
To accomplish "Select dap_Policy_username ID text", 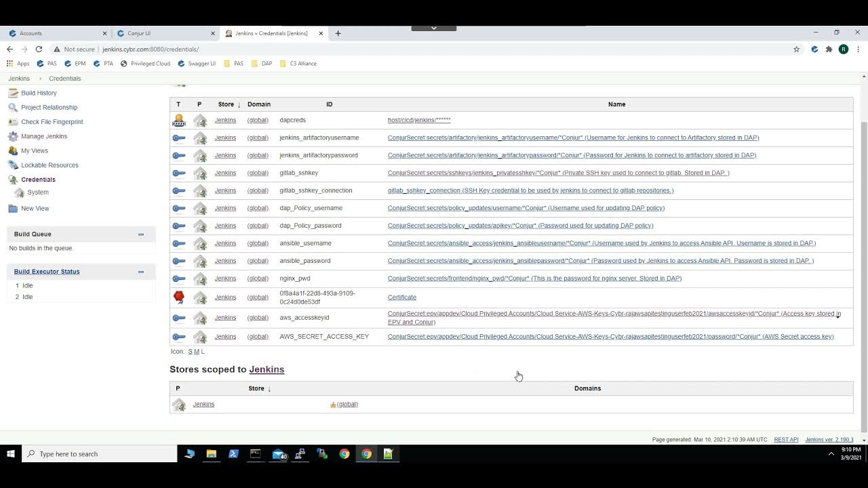I will coord(311,208).
